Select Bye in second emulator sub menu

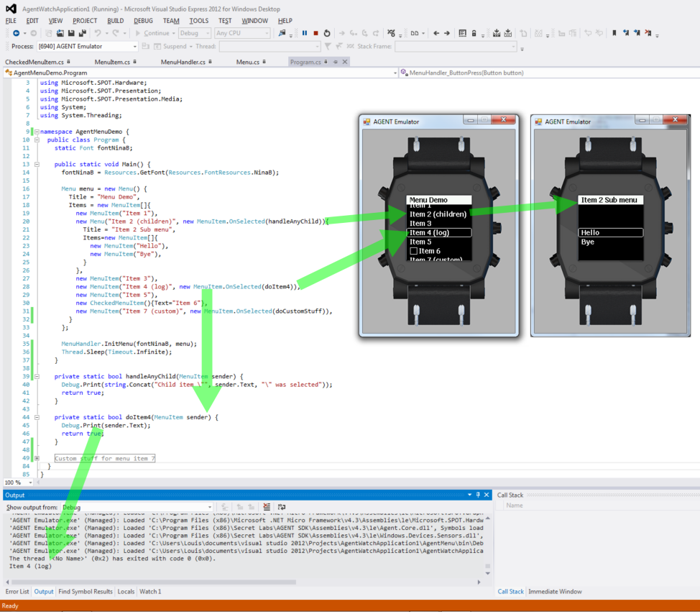coord(587,242)
